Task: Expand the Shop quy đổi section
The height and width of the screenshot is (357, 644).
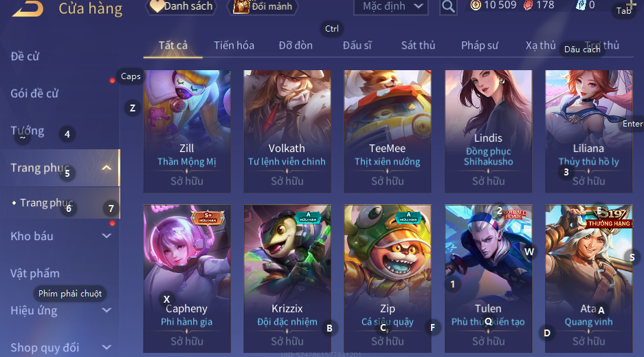Action: coord(107,347)
